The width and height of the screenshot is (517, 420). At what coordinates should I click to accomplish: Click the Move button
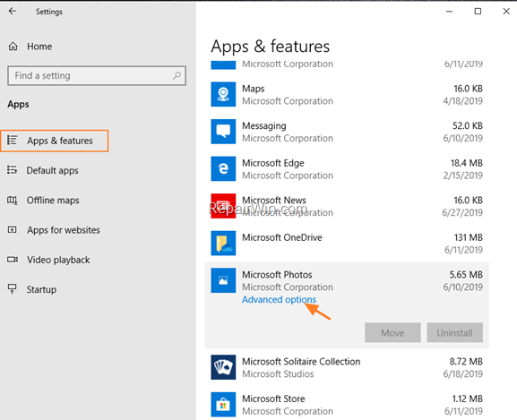(392, 333)
